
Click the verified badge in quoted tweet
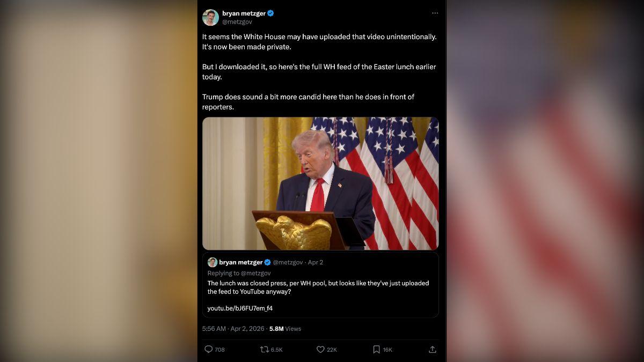click(x=267, y=262)
